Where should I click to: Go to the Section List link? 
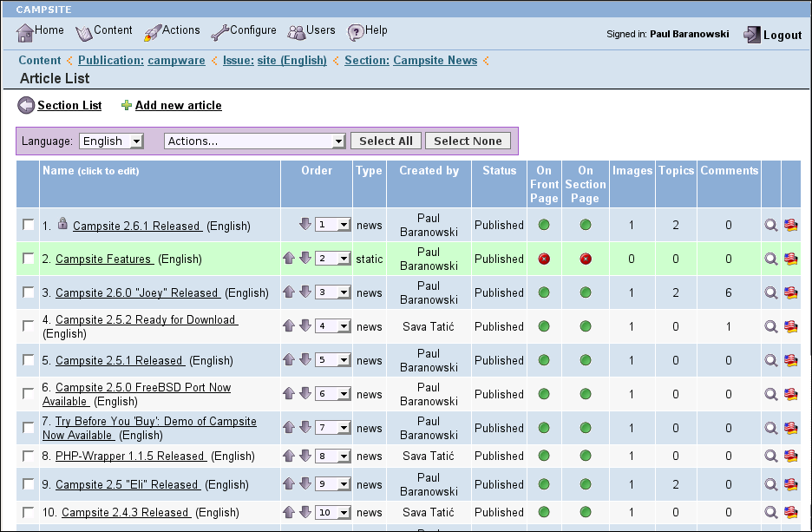pos(69,105)
